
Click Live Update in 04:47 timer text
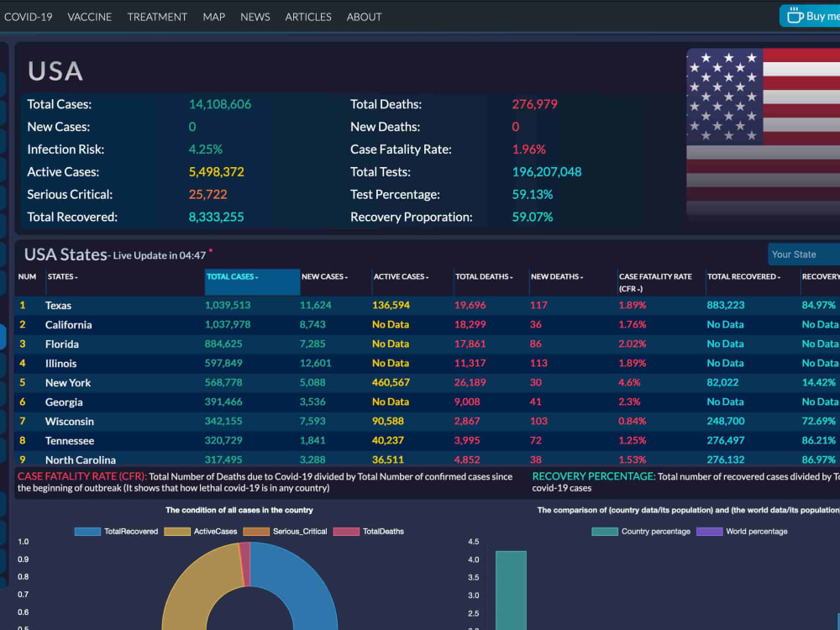(159, 255)
